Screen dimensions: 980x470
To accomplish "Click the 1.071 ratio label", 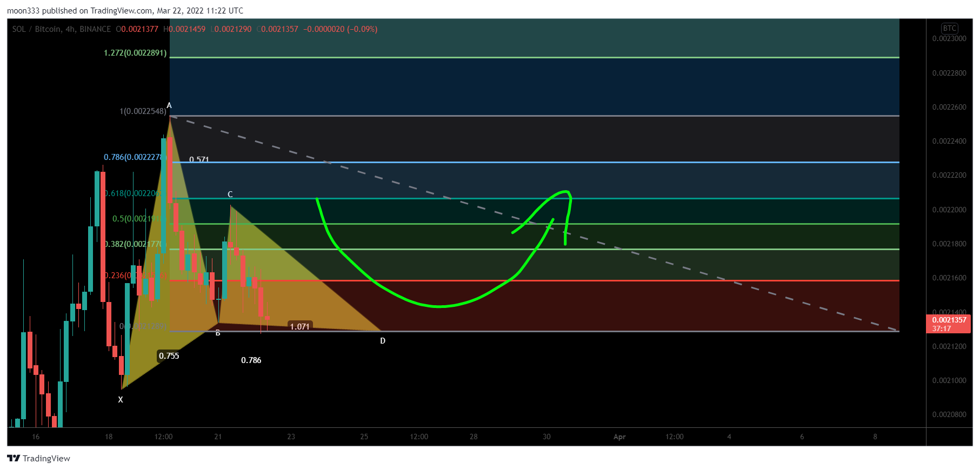I will point(300,326).
